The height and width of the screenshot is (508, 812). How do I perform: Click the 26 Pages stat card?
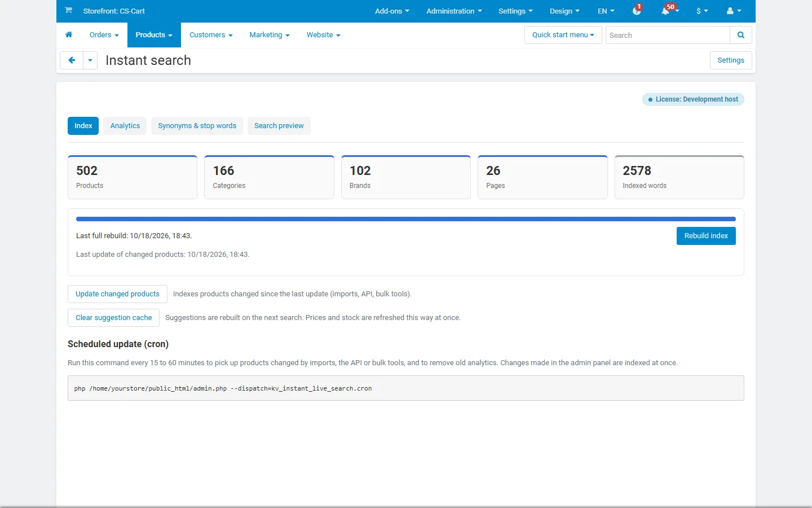542,177
